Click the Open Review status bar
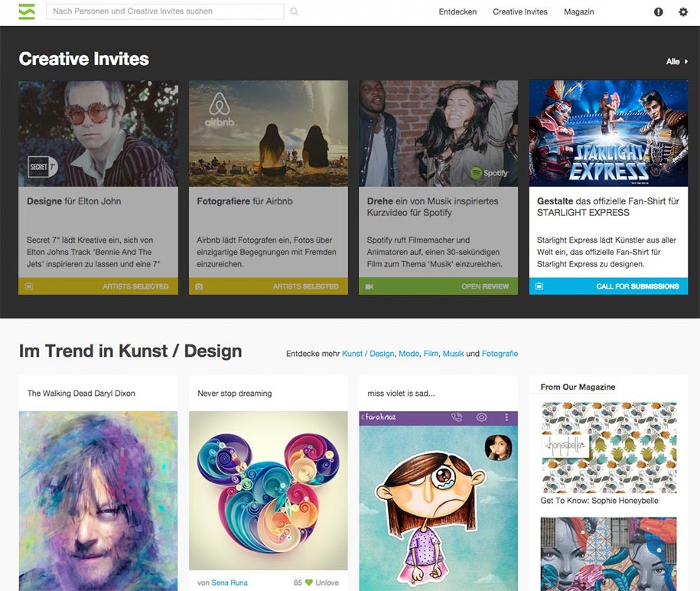 point(438,286)
